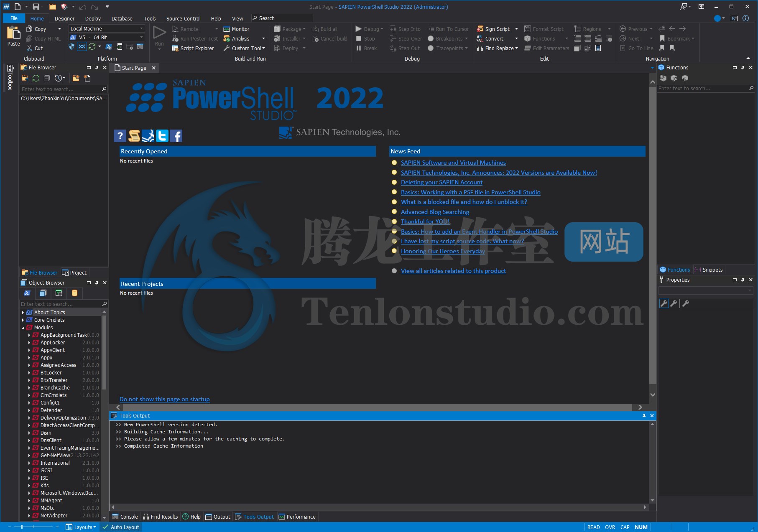Open the V5 - 64 Bit version dropdown
This screenshot has height=532, width=758.
107,37
